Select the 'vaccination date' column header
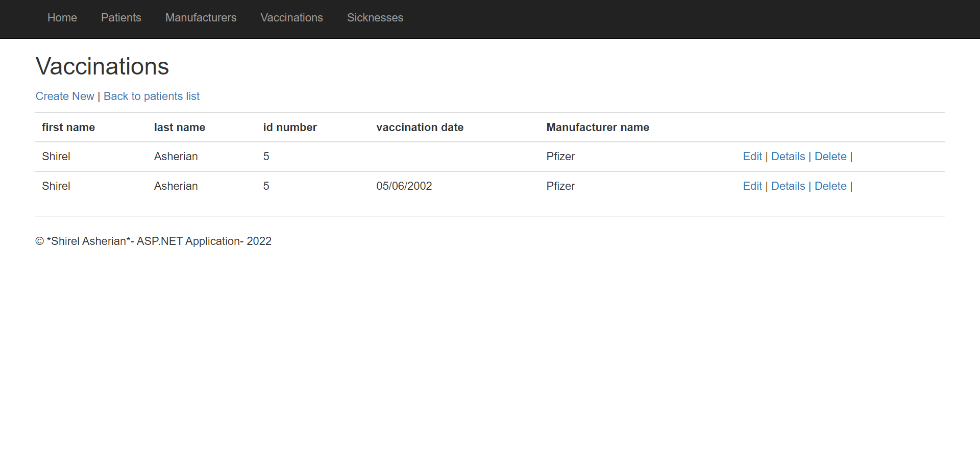This screenshot has width=980, height=473. point(420,128)
